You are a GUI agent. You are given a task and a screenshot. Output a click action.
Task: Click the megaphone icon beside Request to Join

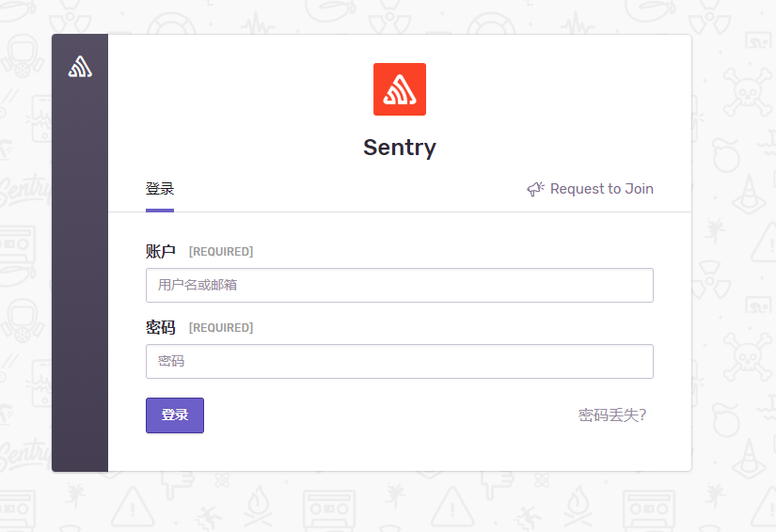tap(535, 189)
